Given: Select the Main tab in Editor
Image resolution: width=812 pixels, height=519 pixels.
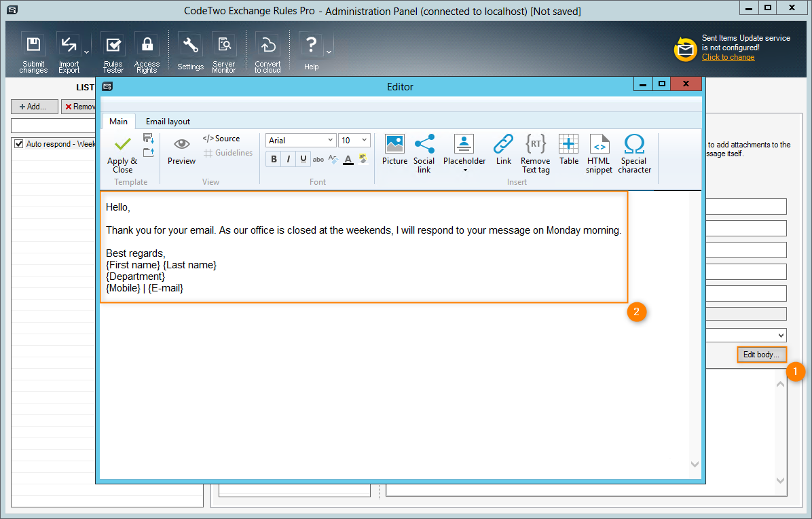Looking at the screenshot, I should pos(118,121).
